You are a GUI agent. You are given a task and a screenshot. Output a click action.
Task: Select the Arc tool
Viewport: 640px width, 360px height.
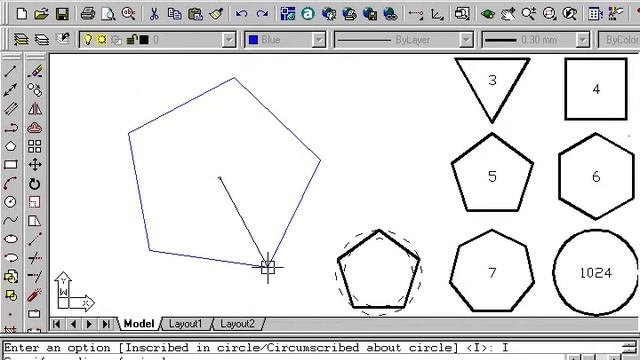pos(11,183)
